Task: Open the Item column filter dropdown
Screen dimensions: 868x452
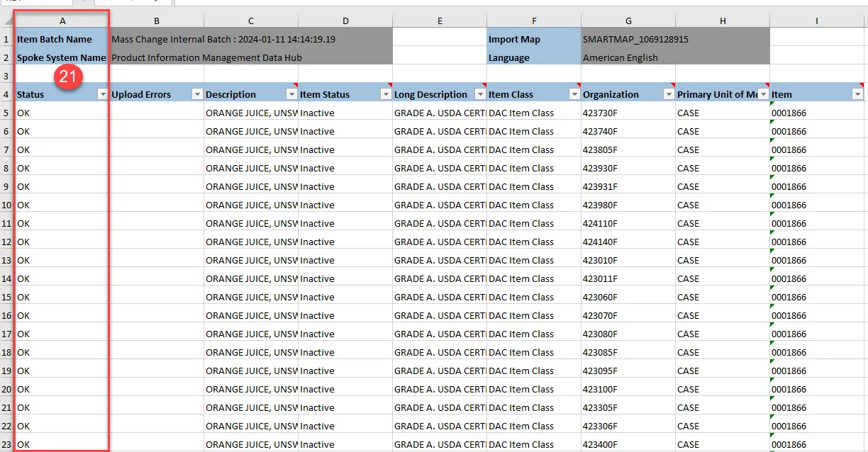Action: click(857, 94)
